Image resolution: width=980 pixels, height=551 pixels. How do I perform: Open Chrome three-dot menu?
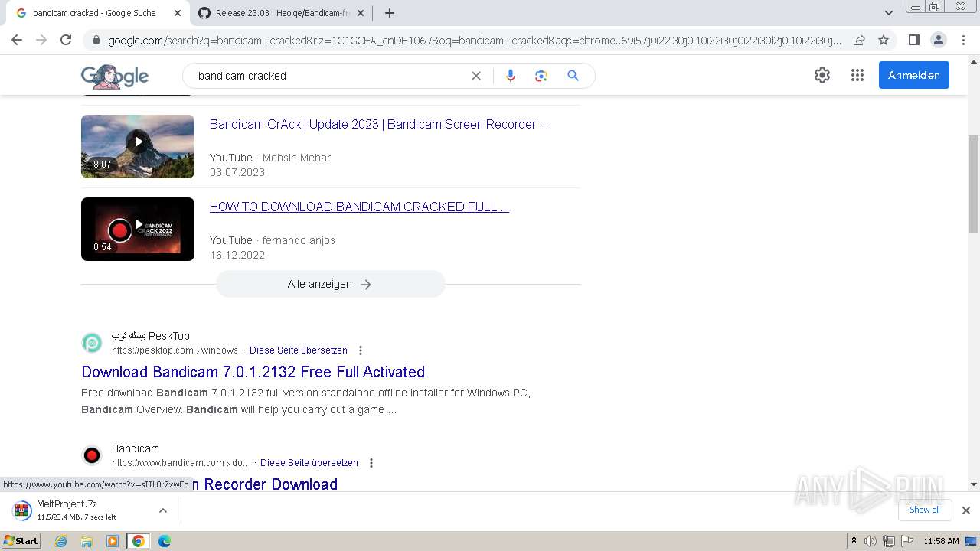[963, 40]
